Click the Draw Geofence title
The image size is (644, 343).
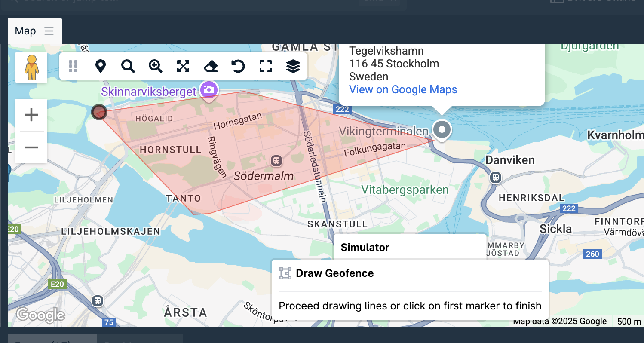coord(335,273)
